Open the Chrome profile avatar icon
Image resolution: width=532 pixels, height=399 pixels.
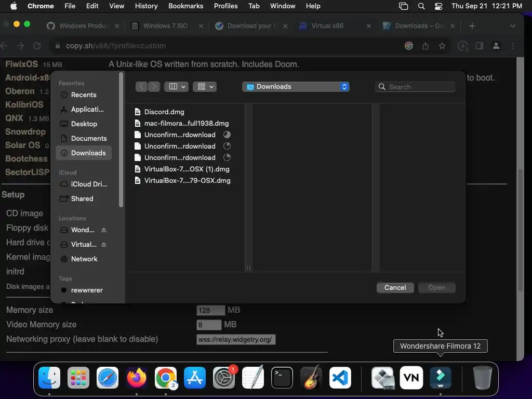(496, 46)
